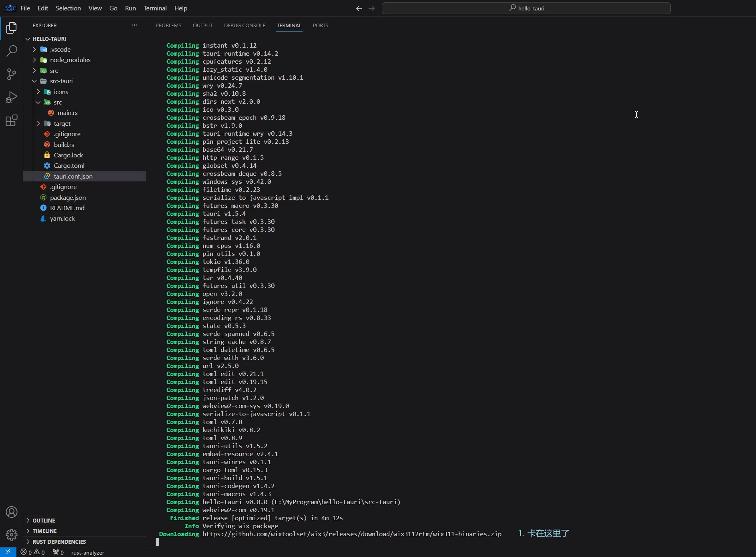Open the Terminal menu
This screenshot has height=557, width=756.
pyautogui.click(x=155, y=8)
